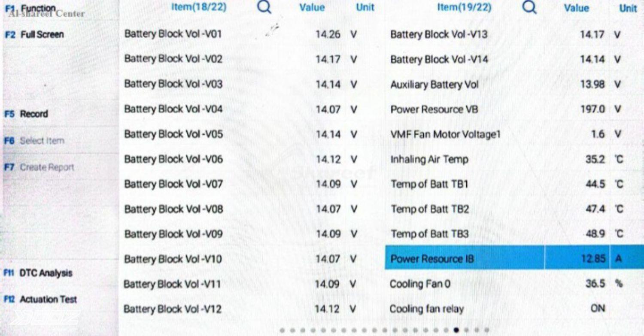Start F5 Record of live data
Screen dimensions: 644x336
[26, 114]
